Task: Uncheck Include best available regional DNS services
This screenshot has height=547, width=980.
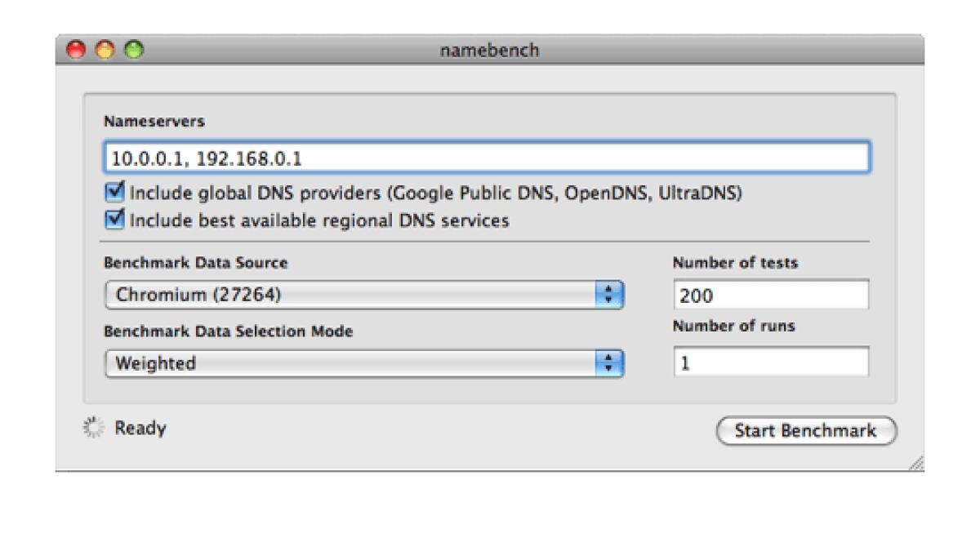Action: click(116, 220)
